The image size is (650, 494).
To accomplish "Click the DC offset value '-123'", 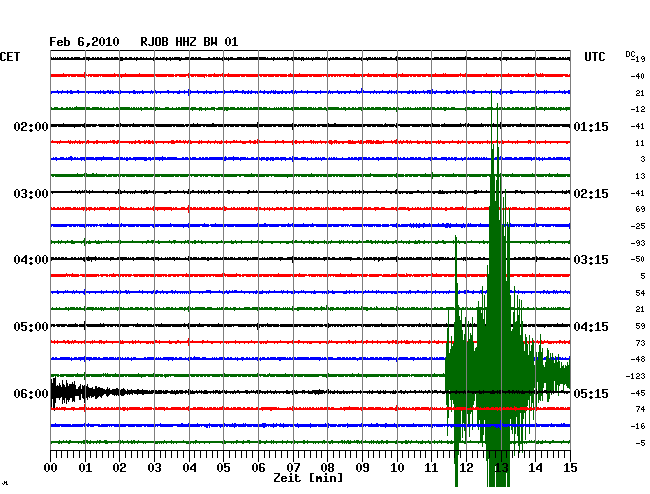I will click(x=635, y=376).
